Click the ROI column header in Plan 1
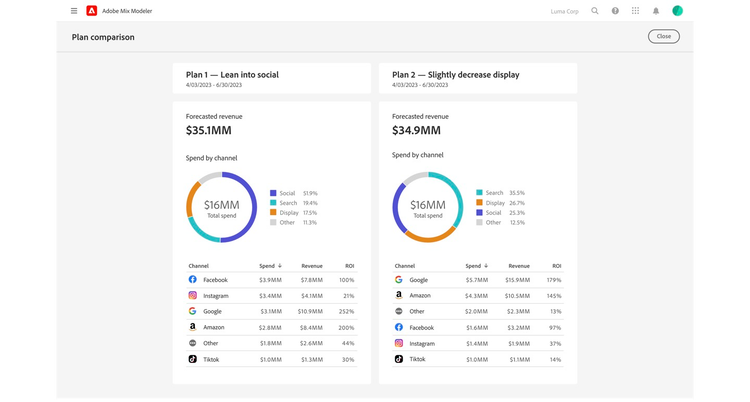This screenshot has width=750, height=402. pos(349,266)
